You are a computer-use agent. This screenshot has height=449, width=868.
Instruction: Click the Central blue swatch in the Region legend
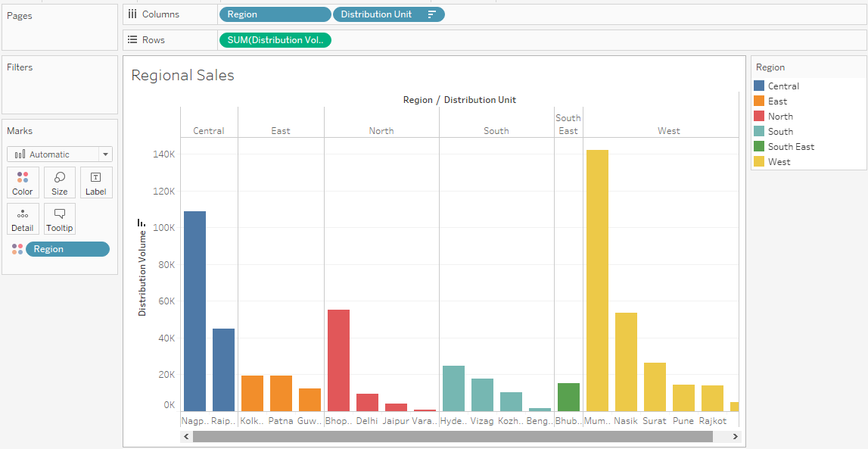click(758, 86)
